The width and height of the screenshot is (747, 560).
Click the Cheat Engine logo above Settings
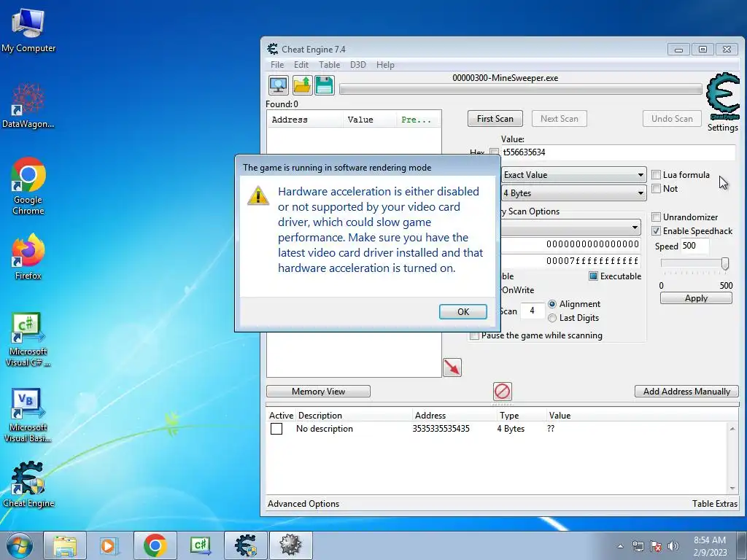[x=723, y=97]
